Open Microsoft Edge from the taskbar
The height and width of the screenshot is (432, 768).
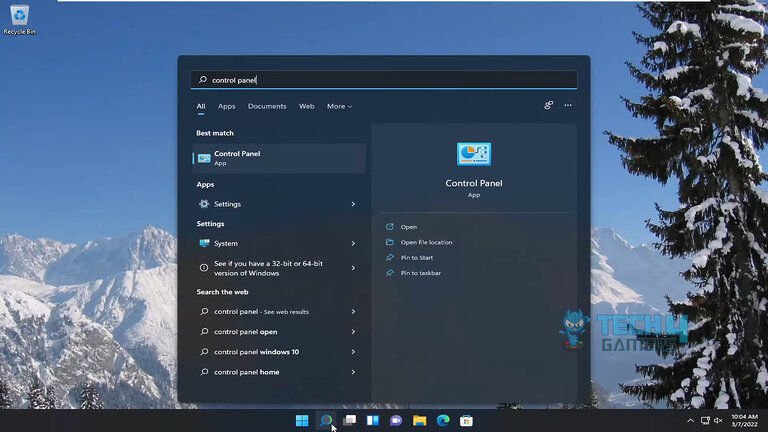coord(443,421)
